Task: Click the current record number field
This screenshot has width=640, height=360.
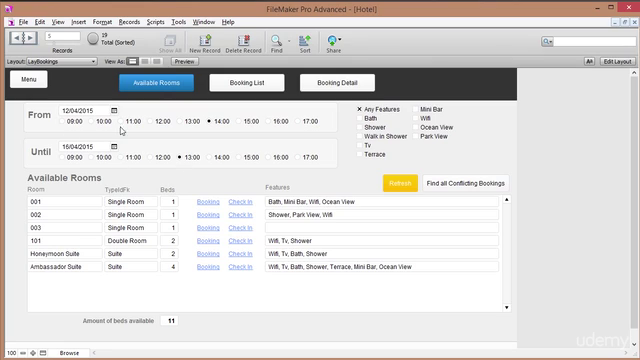Action: (x=62, y=36)
